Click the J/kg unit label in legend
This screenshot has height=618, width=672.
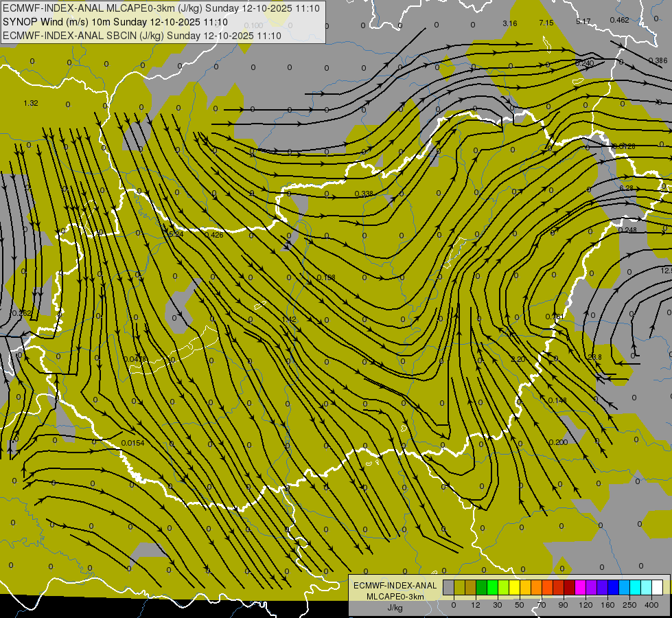click(x=395, y=608)
